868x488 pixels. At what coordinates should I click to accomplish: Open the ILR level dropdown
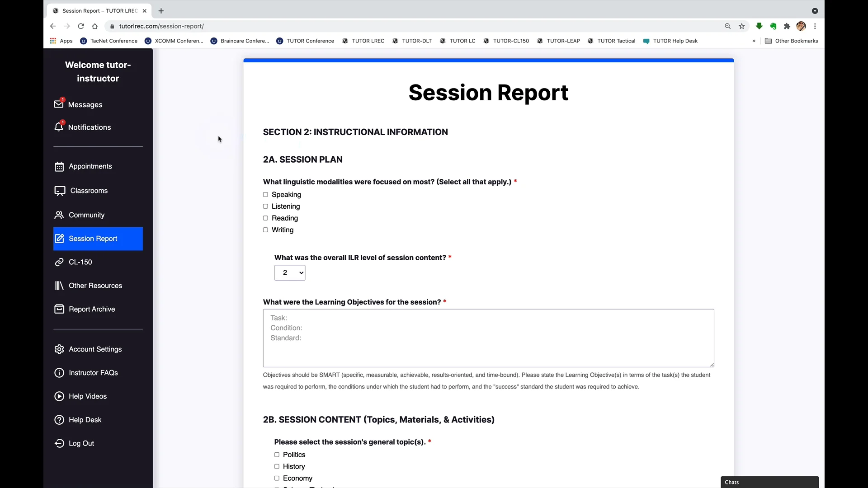290,273
